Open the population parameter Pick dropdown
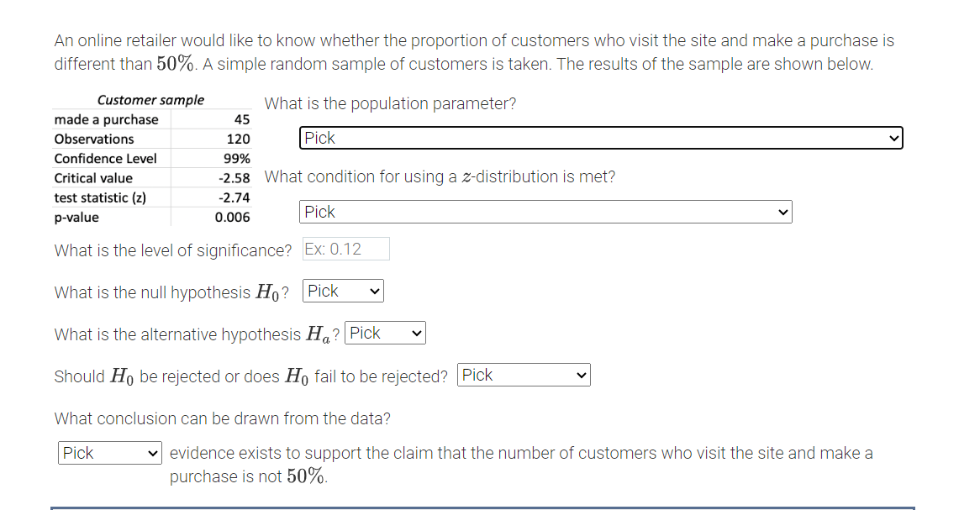Screen dimensions: 980x510 click(x=599, y=137)
